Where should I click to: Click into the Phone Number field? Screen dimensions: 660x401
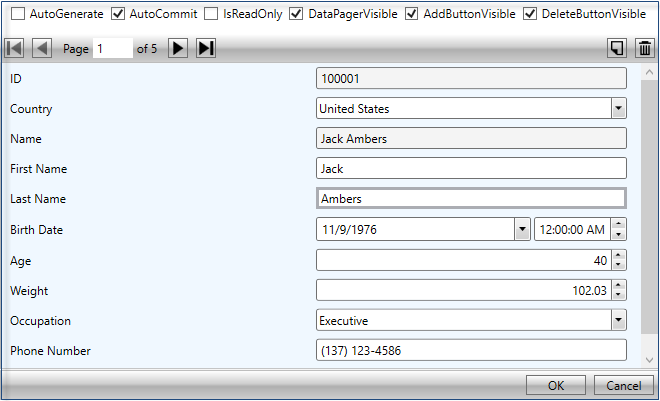tap(470, 350)
